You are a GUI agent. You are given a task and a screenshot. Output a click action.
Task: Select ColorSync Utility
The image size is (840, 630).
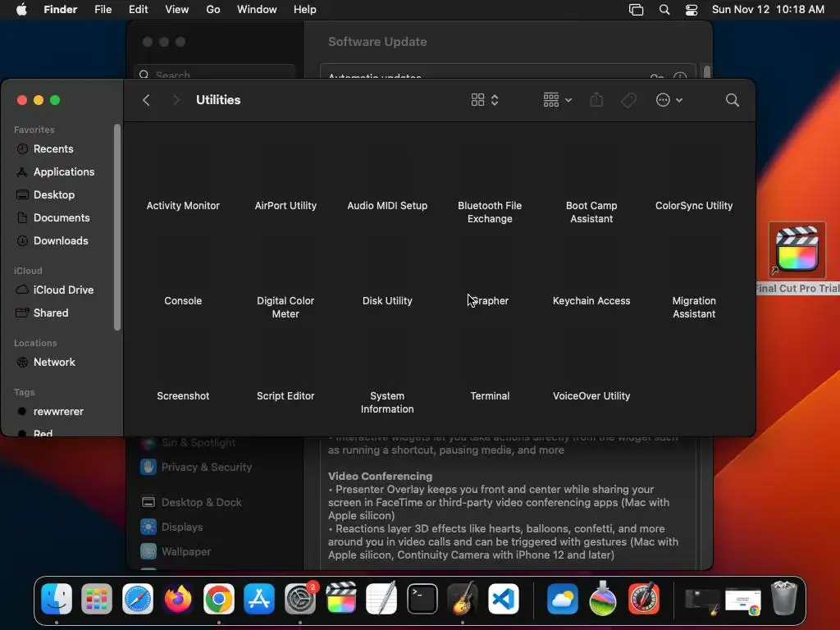click(694, 206)
